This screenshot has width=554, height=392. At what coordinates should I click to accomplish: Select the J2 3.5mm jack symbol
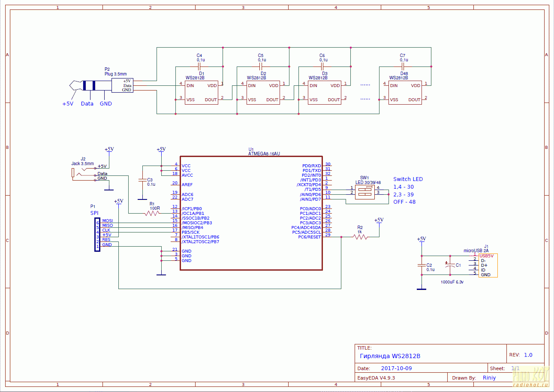(x=81, y=173)
